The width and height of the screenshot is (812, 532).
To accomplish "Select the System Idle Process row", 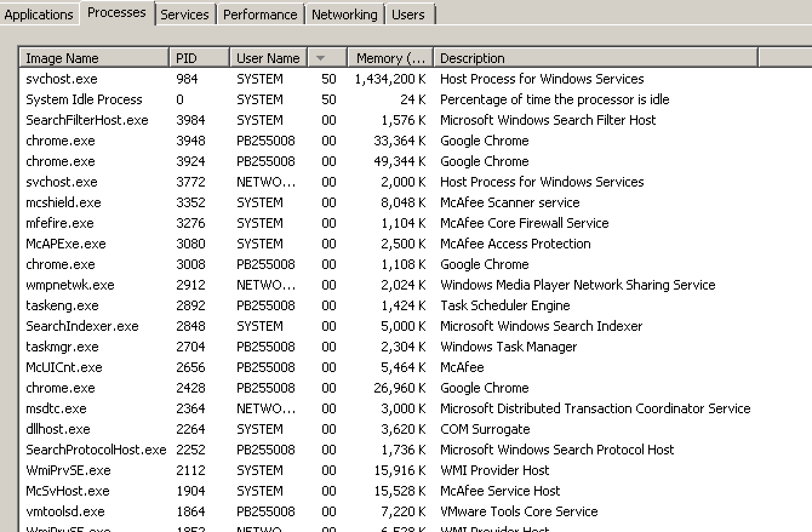I will 182,99.
